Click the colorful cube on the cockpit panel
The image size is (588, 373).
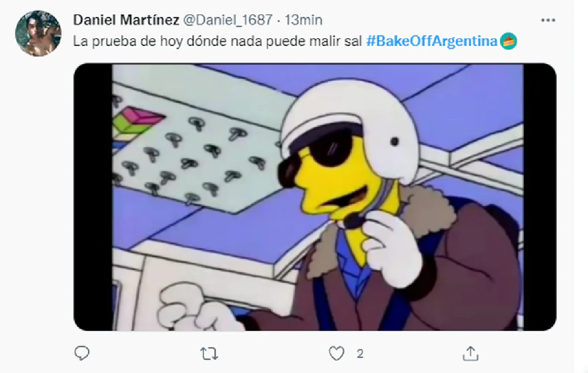coord(138,121)
